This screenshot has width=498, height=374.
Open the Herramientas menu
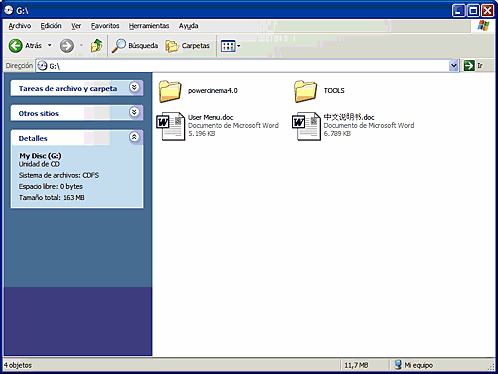(x=149, y=26)
